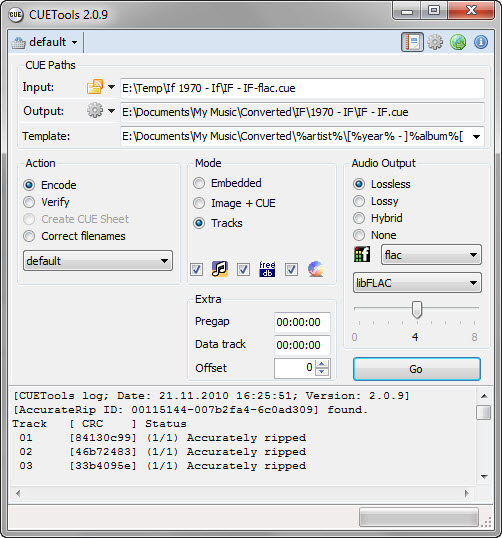This screenshot has height=538, width=502.
Task: Click the MusicBrainz music note icon
Action: pos(220,269)
